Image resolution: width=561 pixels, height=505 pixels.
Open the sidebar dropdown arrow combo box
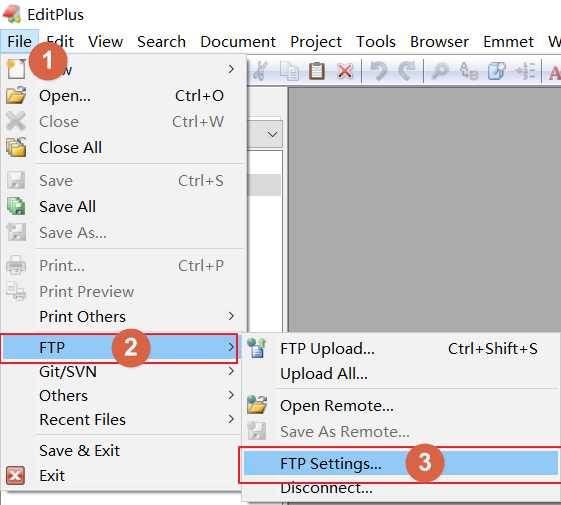pos(272,134)
